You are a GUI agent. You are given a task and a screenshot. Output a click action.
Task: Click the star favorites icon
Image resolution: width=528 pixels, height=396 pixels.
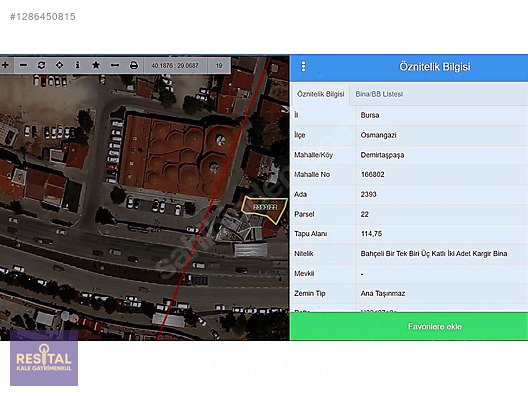tap(96, 65)
